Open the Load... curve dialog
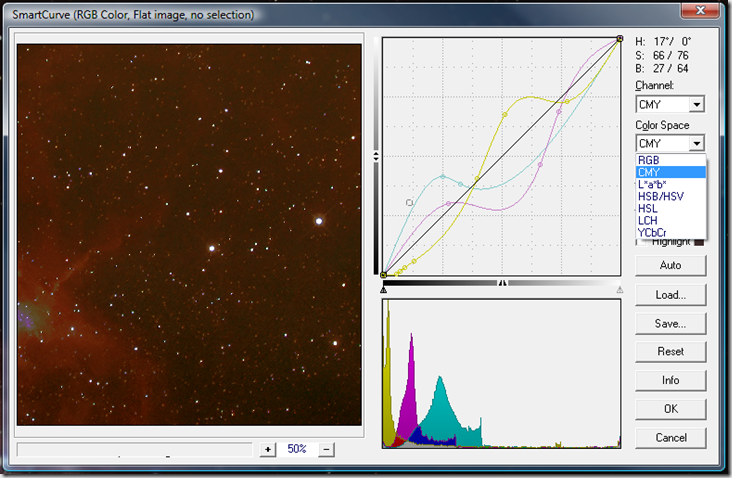Viewport: 732px width, 478px height. tap(670, 295)
